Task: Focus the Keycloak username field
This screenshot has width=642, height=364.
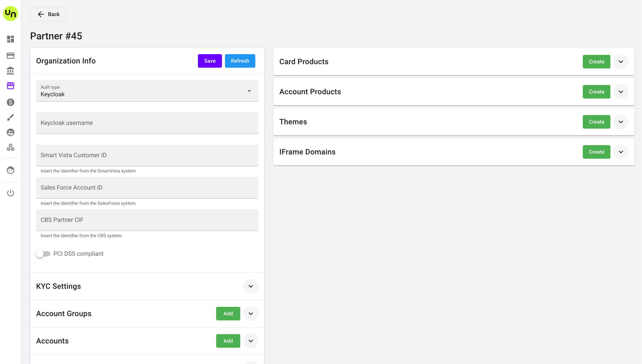Action: (147, 123)
